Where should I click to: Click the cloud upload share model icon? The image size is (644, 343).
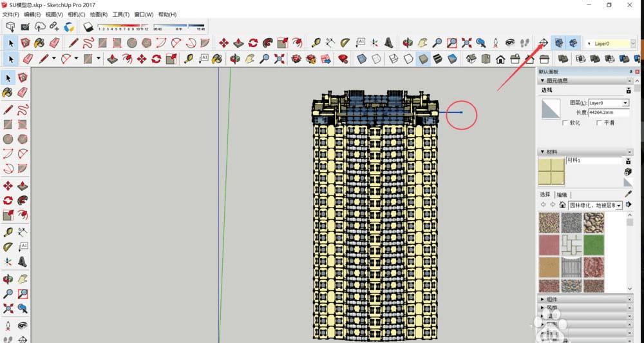point(40,27)
